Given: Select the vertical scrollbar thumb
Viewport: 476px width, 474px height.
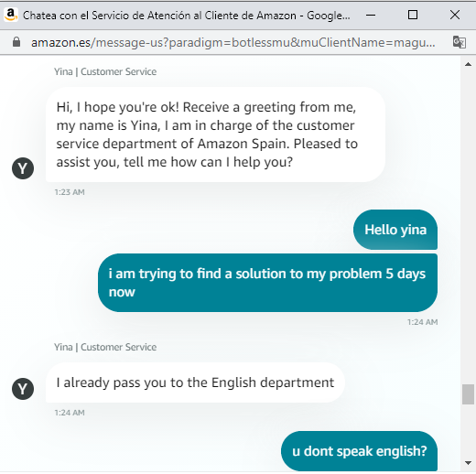Looking at the screenshot, I should (468, 394).
